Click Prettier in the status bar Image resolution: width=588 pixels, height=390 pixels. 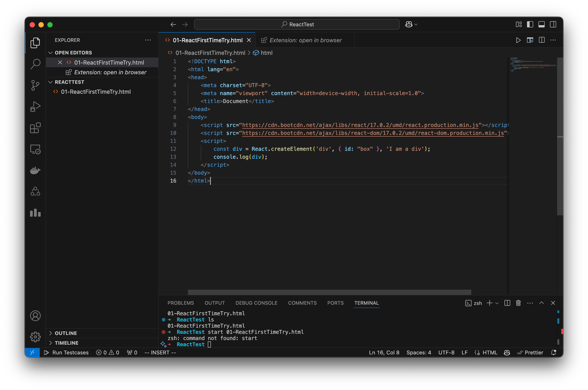point(530,352)
